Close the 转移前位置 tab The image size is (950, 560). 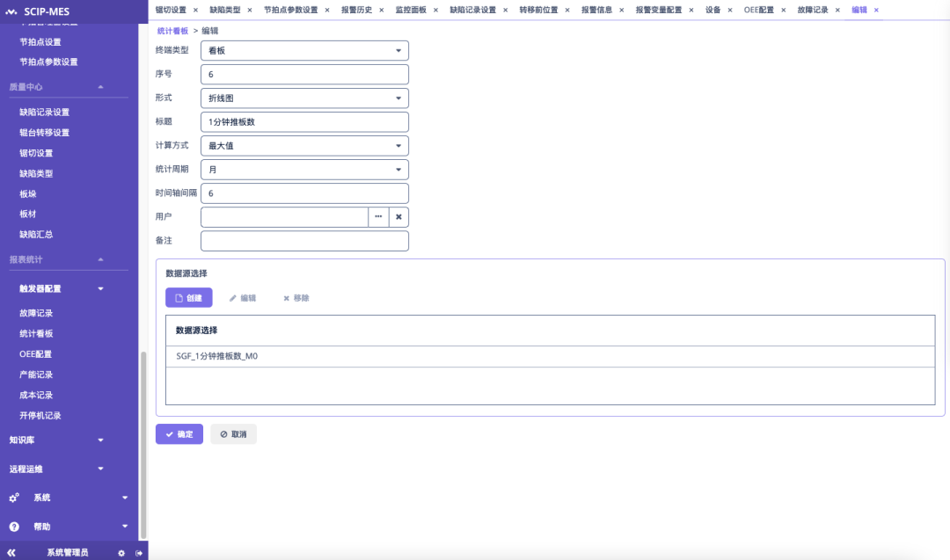pos(567,11)
